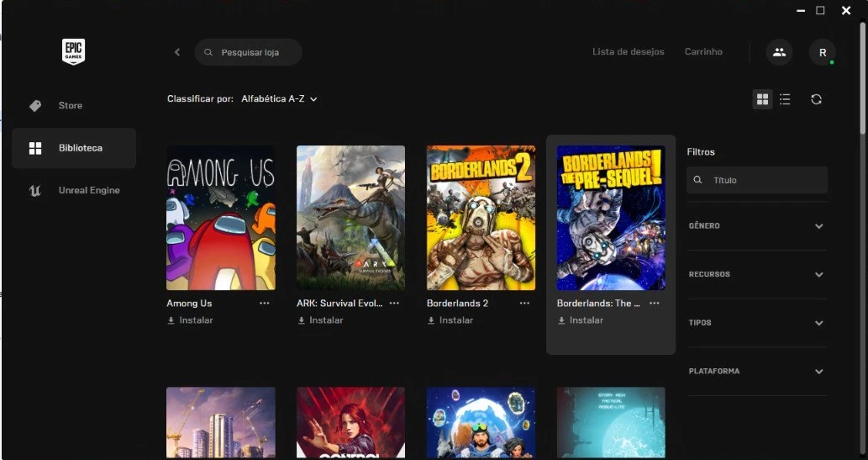Click the Epic Games logo
868x460 pixels.
click(73, 52)
